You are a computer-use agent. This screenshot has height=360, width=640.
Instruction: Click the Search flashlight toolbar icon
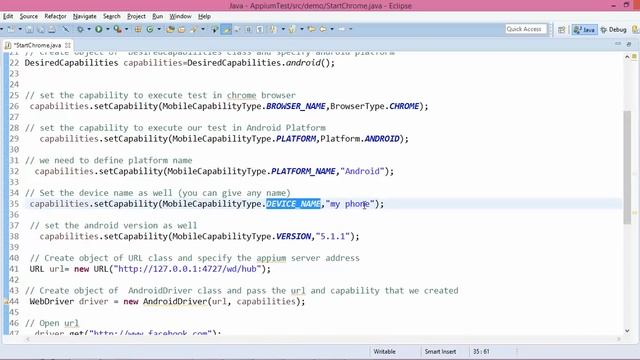coord(193,29)
